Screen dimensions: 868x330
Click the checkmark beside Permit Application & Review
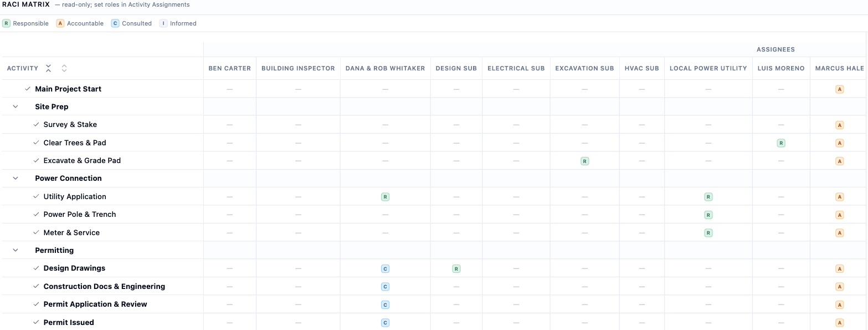36,304
